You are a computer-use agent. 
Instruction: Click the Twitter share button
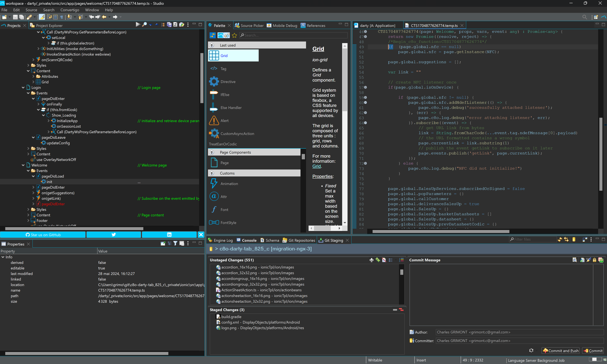point(114,235)
